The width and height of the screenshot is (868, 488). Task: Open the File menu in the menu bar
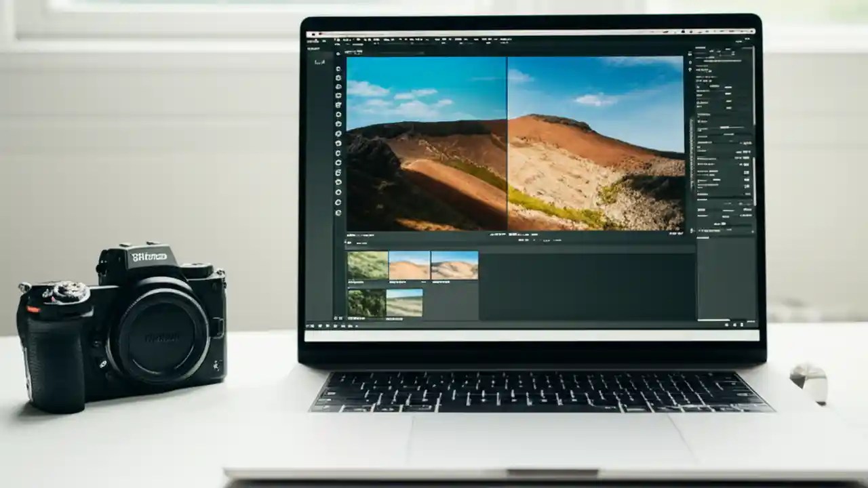[x=312, y=39]
